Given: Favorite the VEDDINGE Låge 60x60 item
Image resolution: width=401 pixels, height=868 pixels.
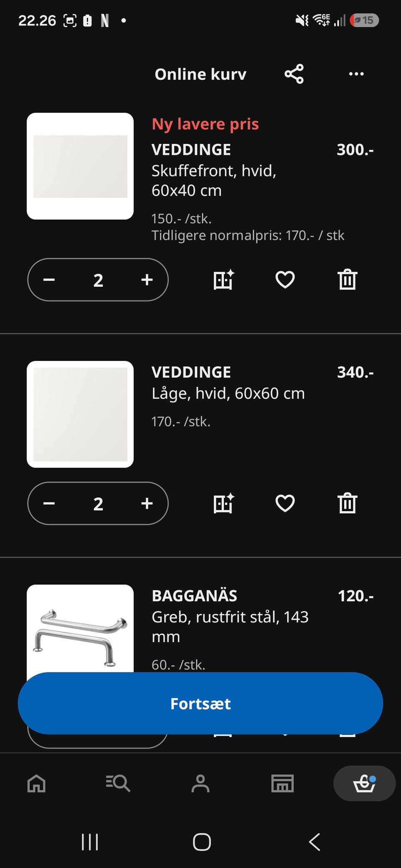Looking at the screenshot, I should point(285,503).
